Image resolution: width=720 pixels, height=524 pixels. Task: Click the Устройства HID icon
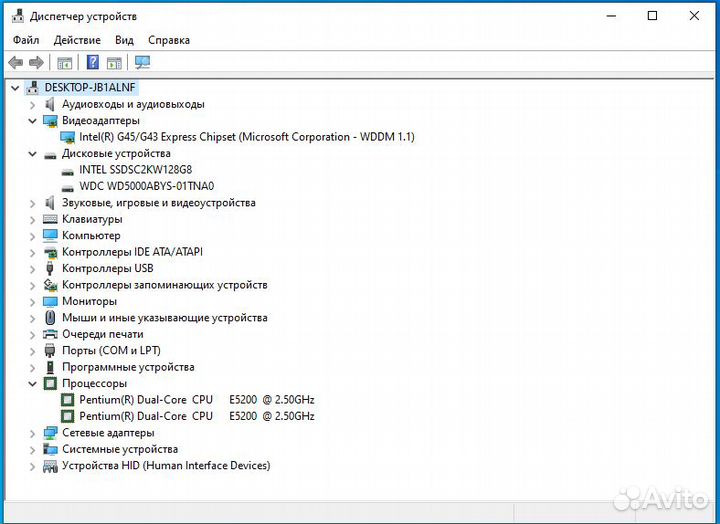pos(50,466)
